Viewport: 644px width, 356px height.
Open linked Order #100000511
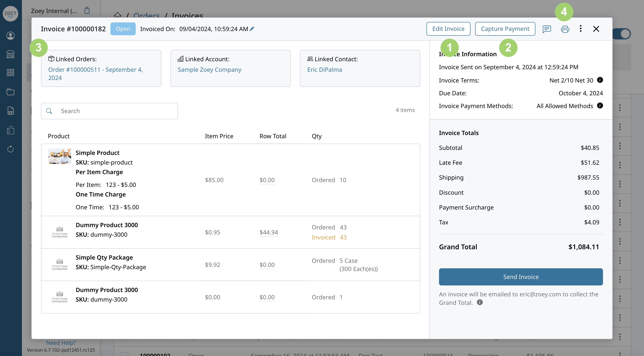pyautogui.click(x=95, y=74)
